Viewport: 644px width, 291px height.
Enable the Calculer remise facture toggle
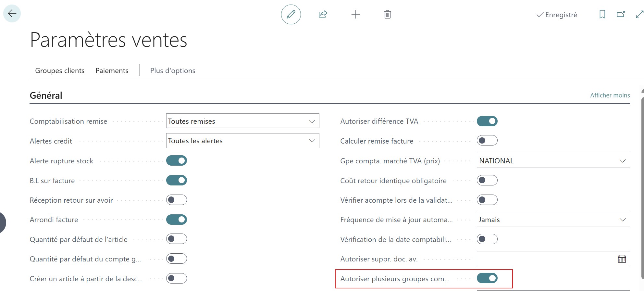point(487,141)
